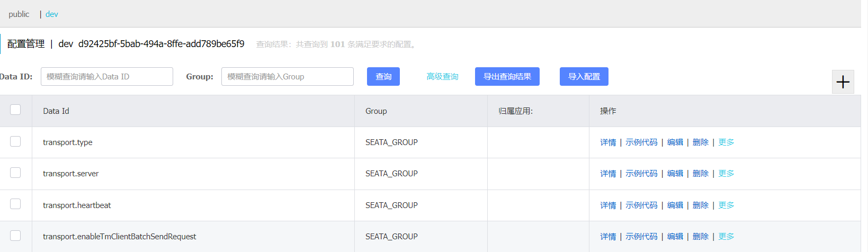Toggle the transport.heartbeat row checkbox
Image resolution: width=868 pixels, height=252 pixels.
tap(15, 204)
